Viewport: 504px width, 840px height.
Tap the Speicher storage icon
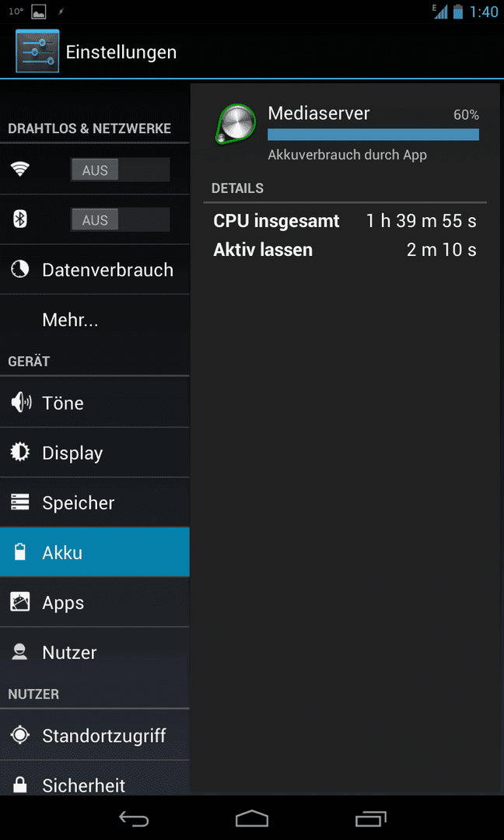20,502
